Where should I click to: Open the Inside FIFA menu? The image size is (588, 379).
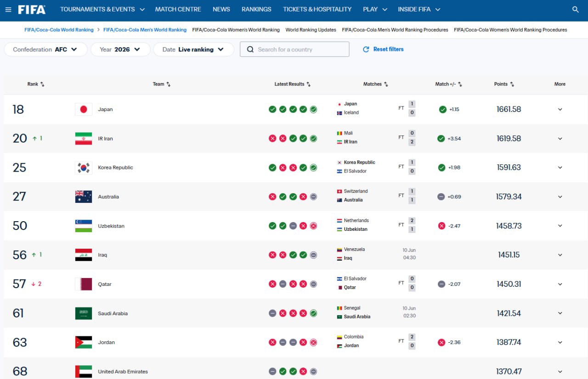419,9
